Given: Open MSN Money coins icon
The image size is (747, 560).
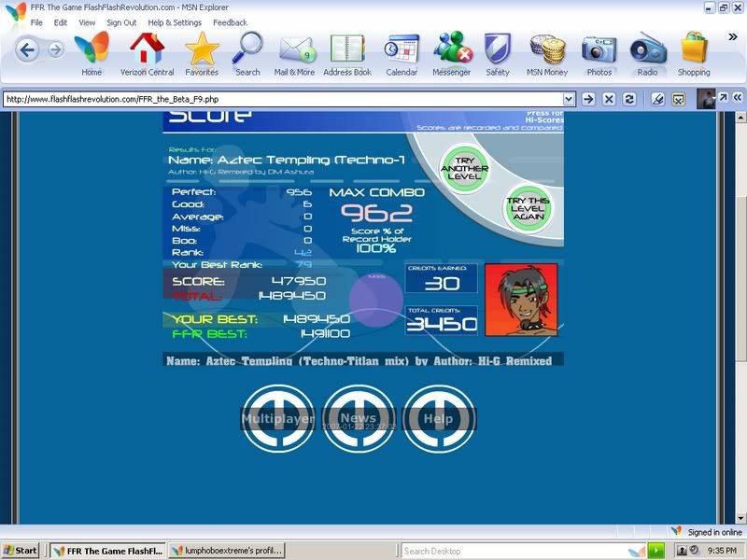Looking at the screenshot, I should [x=548, y=50].
